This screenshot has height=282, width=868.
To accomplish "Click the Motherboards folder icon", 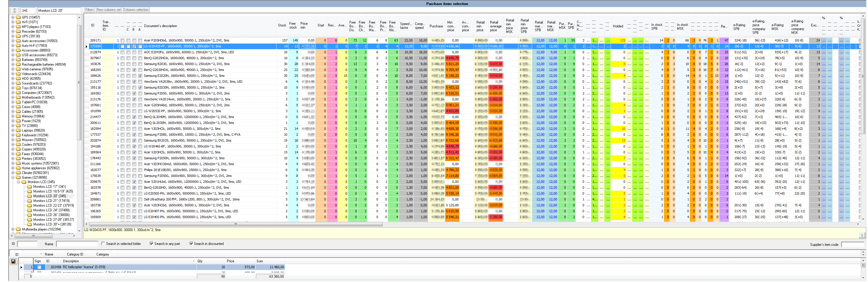I will click(19, 97).
